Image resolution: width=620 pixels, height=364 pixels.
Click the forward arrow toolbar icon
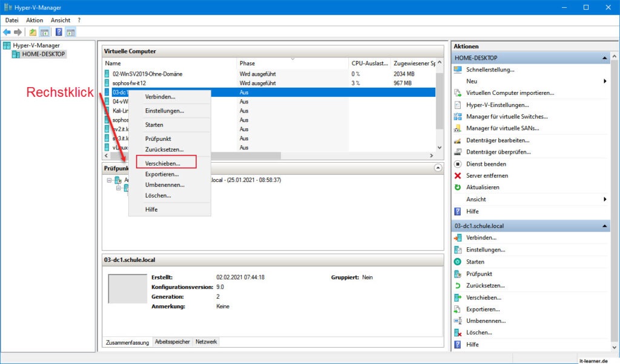pyautogui.click(x=18, y=33)
